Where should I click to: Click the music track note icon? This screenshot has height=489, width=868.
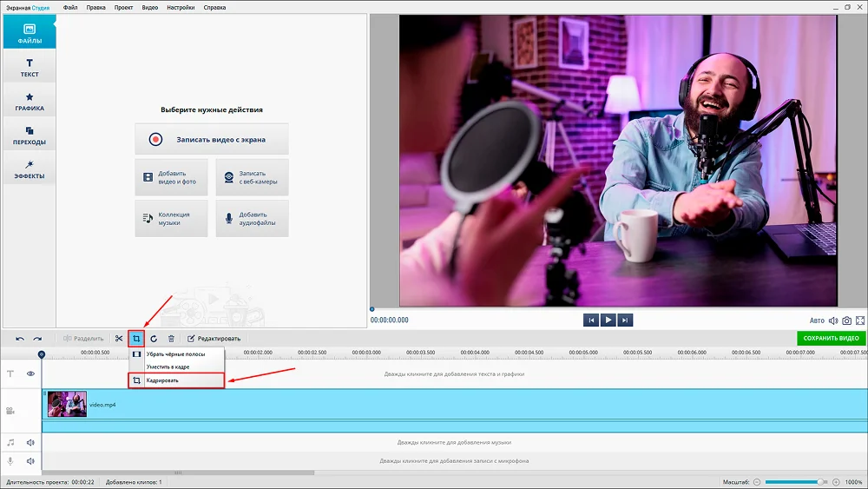pos(10,442)
